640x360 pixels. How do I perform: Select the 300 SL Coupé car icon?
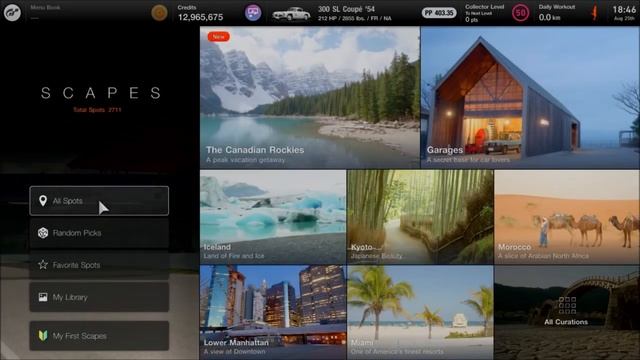coord(291,14)
